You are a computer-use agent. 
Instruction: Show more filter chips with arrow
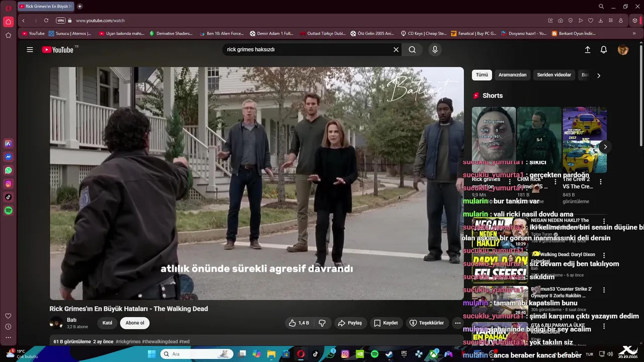pos(598,75)
